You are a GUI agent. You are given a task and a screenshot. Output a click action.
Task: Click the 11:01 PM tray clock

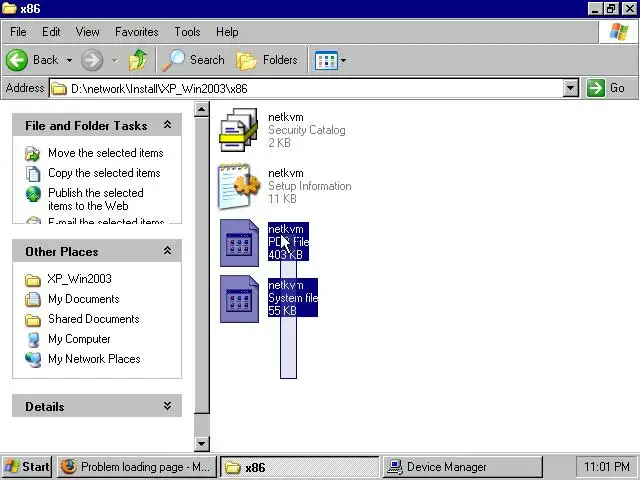pyautogui.click(x=607, y=467)
